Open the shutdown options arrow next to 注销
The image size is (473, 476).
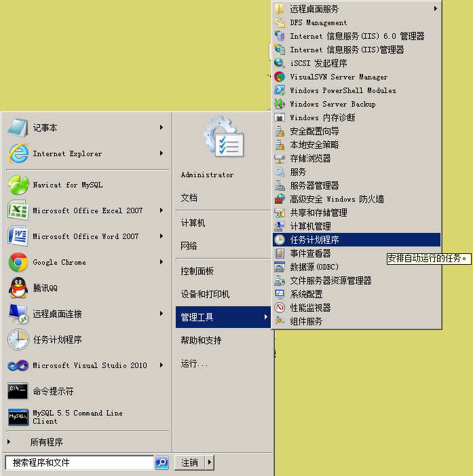pyautogui.click(x=210, y=462)
